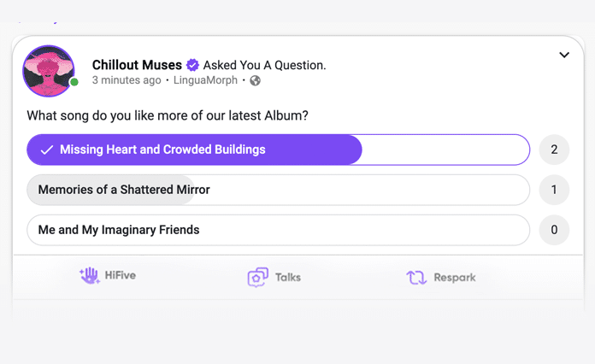Expand the post options chevron
The width and height of the screenshot is (595, 364).
(x=564, y=55)
